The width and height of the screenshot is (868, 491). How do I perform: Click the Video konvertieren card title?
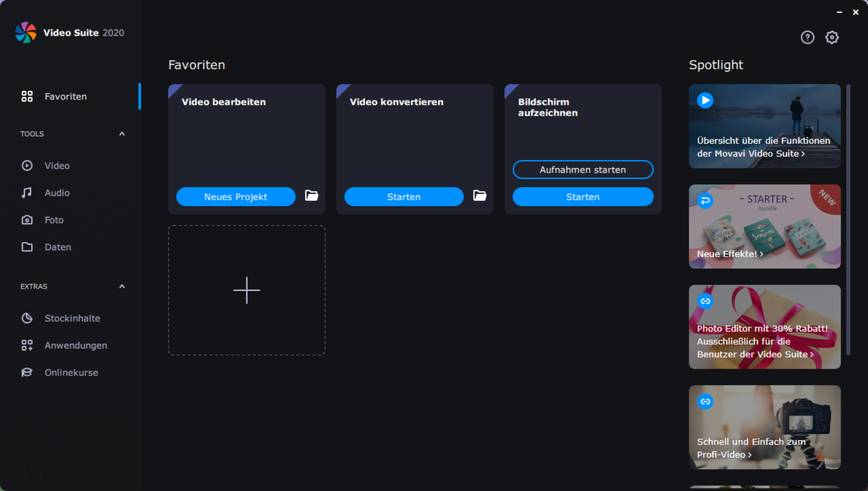[x=397, y=102]
